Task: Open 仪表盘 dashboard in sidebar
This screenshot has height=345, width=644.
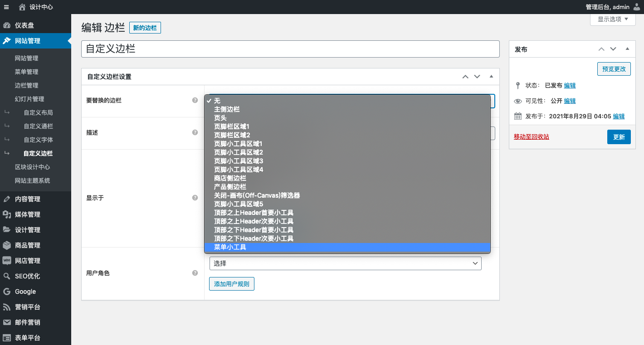Action: coord(24,25)
